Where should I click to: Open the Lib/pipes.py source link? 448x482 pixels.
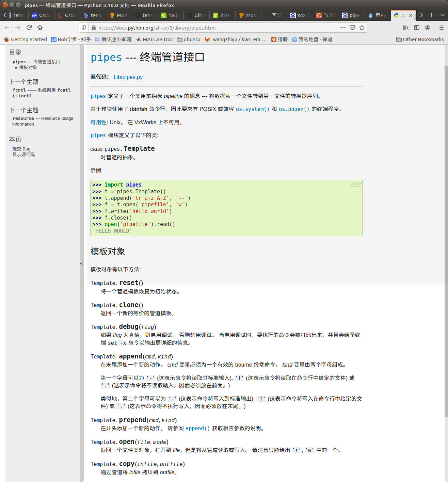coord(128,77)
